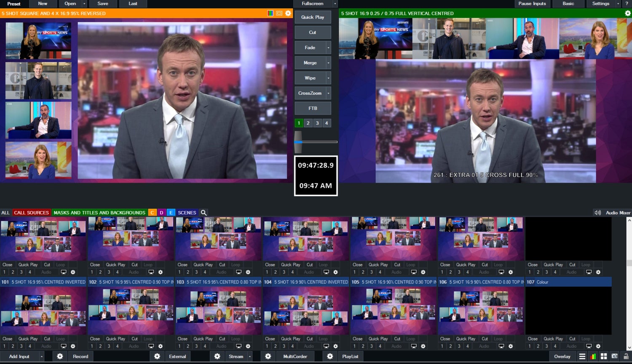Click the Pause Inputs button
Image resolution: width=632 pixels, height=364 pixels.
(531, 3)
